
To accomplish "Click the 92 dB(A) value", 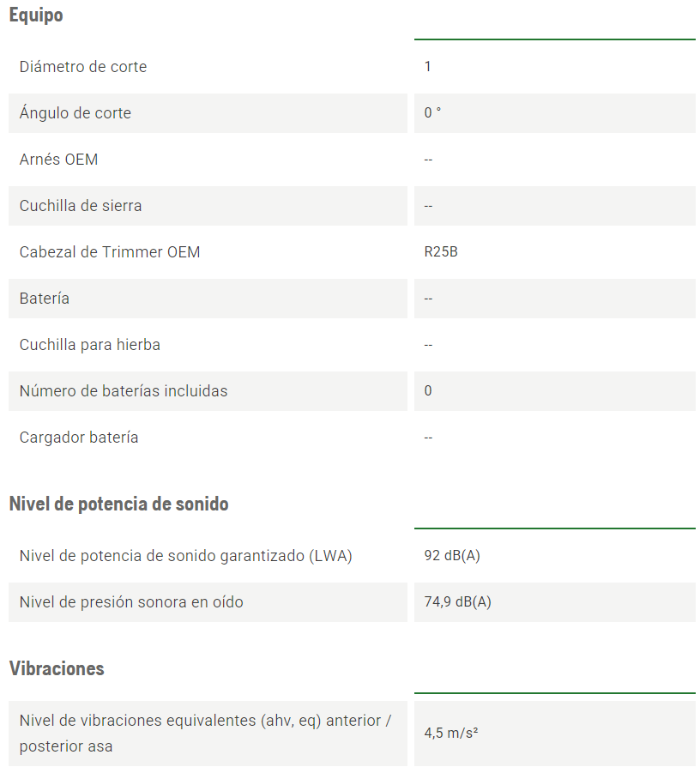I will pos(452,556).
